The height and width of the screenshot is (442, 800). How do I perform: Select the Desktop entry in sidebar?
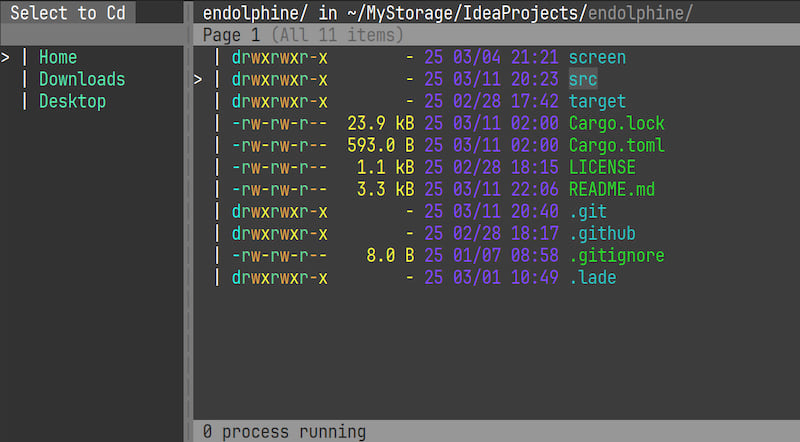click(72, 101)
